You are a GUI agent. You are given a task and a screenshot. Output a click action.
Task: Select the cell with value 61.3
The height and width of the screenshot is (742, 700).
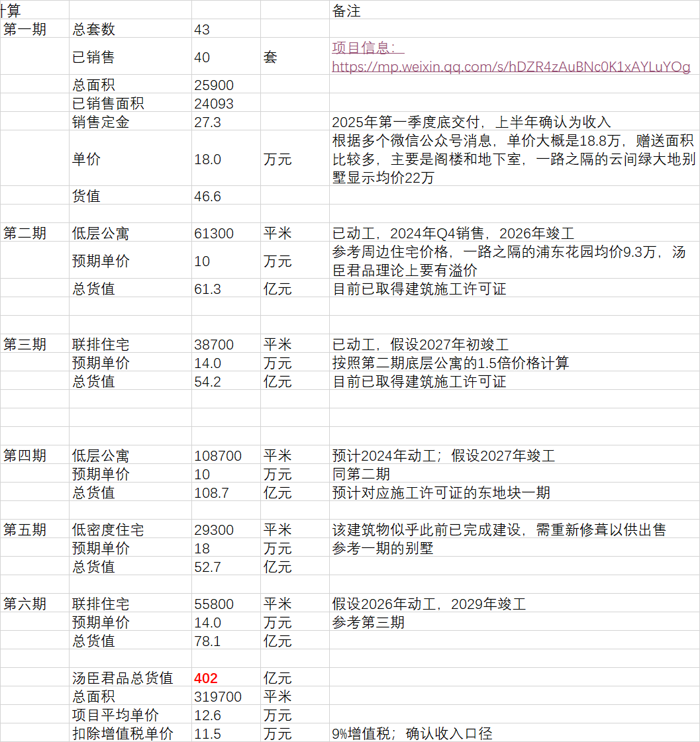coord(226,288)
